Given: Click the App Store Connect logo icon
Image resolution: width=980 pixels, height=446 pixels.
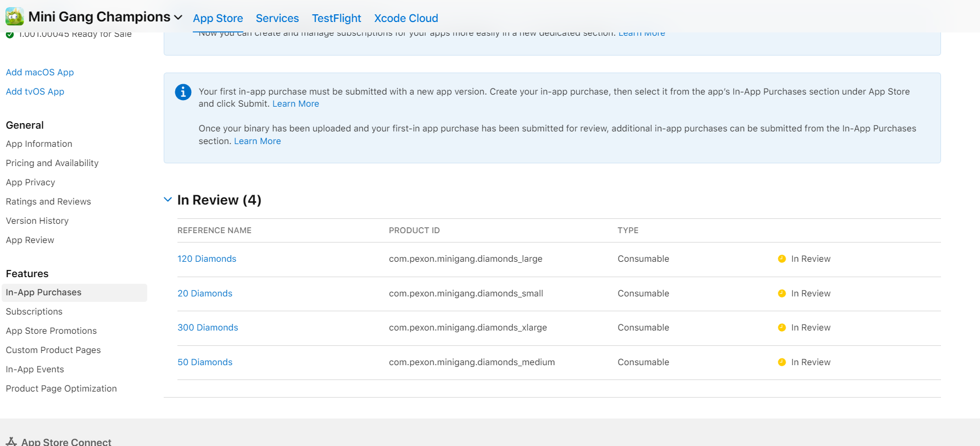Looking at the screenshot, I should (x=12, y=442).
